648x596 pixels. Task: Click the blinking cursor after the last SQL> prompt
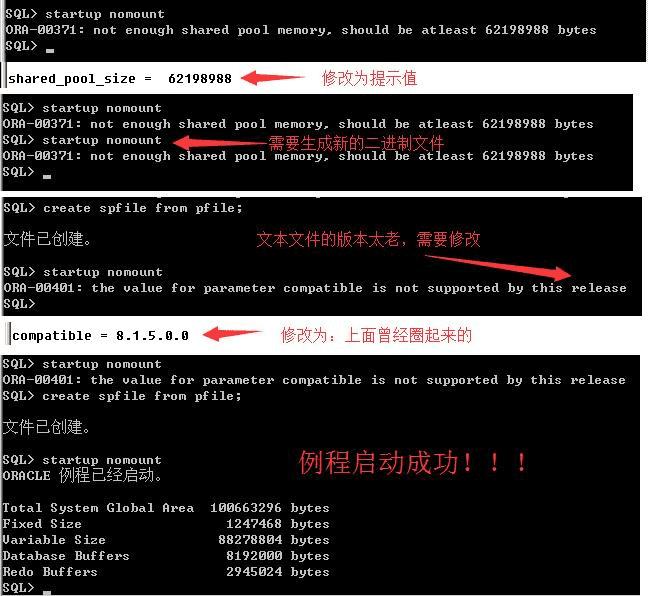(x=47, y=592)
